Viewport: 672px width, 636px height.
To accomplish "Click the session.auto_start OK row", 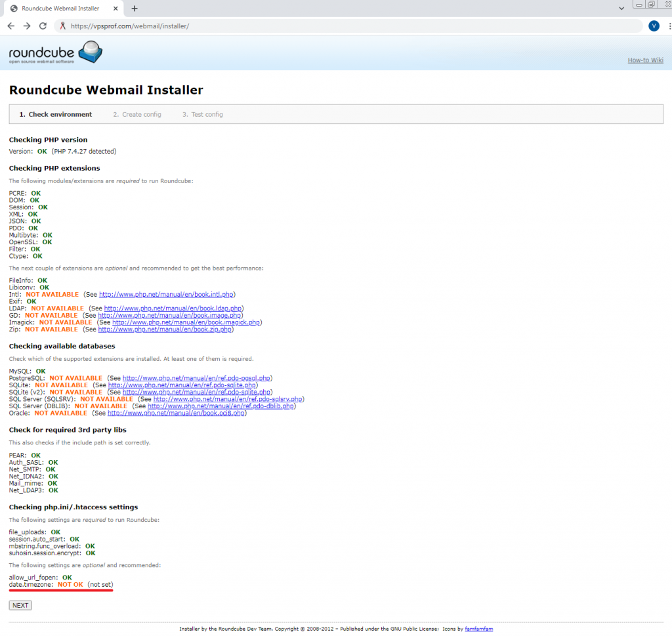I will (44, 539).
